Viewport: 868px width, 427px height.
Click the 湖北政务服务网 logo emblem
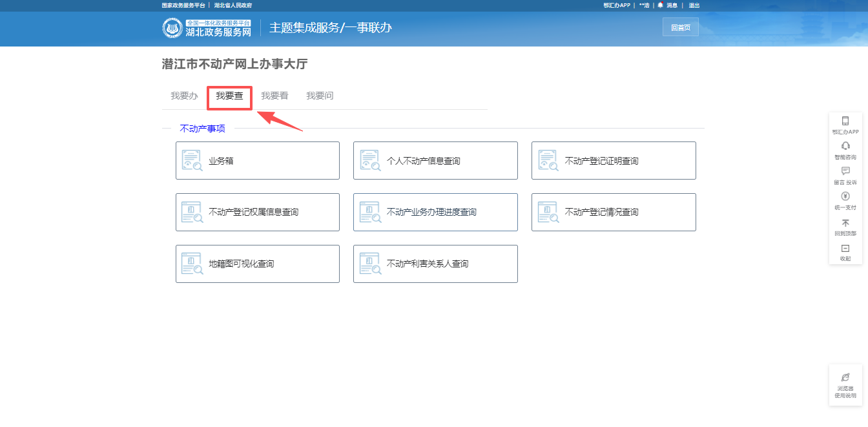click(172, 28)
